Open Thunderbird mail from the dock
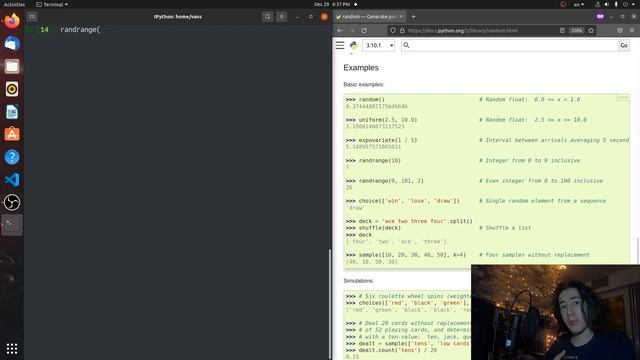 click(x=12, y=43)
